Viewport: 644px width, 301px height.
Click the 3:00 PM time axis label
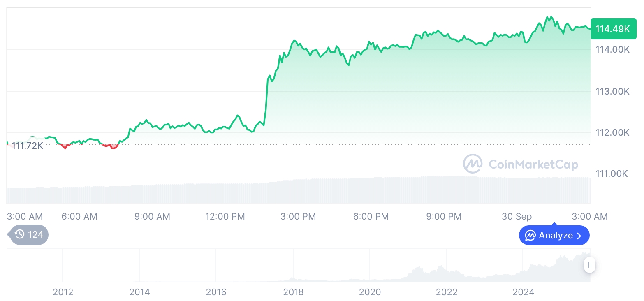[x=298, y=216]
